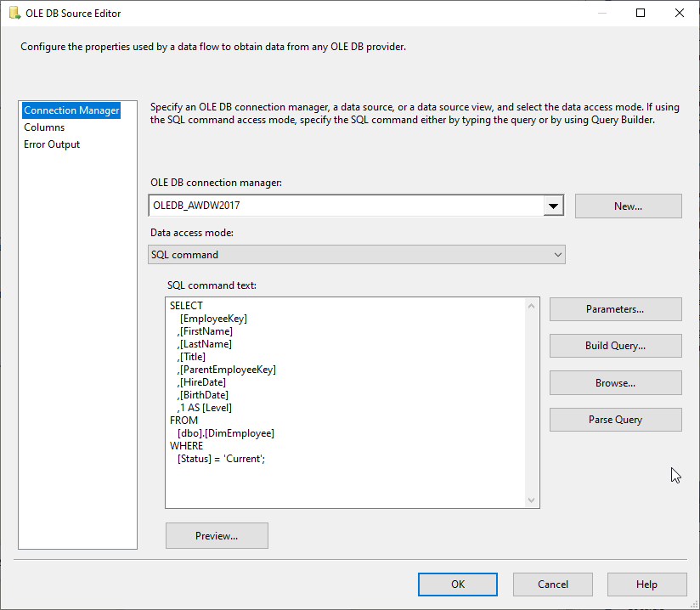Click the New... connection button
Image resolution: width=700 pixels, height=610 pixels.
tap(628, 206)
